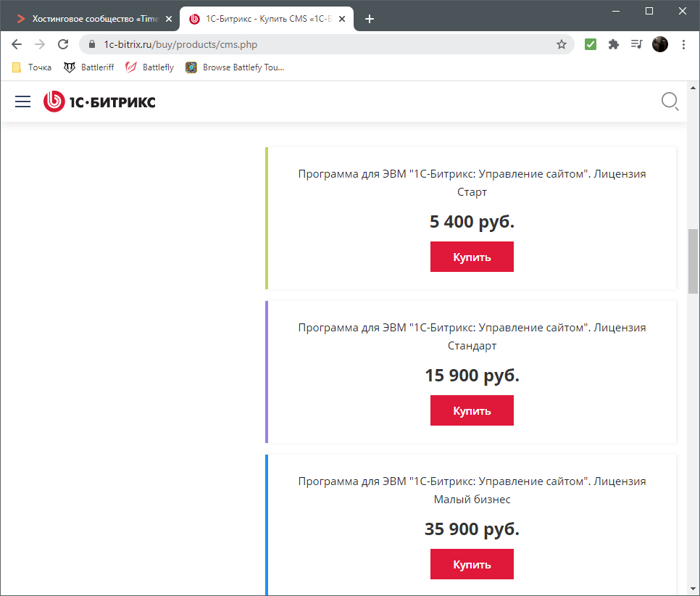The width and height of the screenshot is (700, 596).
Task: Click the Battleriff bookmark icon
Action: (x=69, y=67)
